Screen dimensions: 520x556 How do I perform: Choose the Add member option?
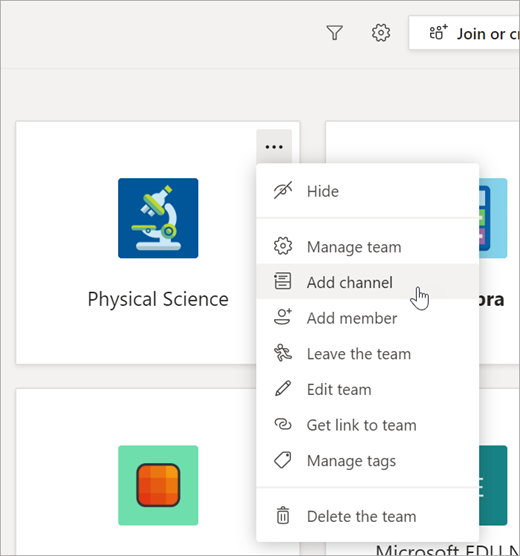click(367, 318)
